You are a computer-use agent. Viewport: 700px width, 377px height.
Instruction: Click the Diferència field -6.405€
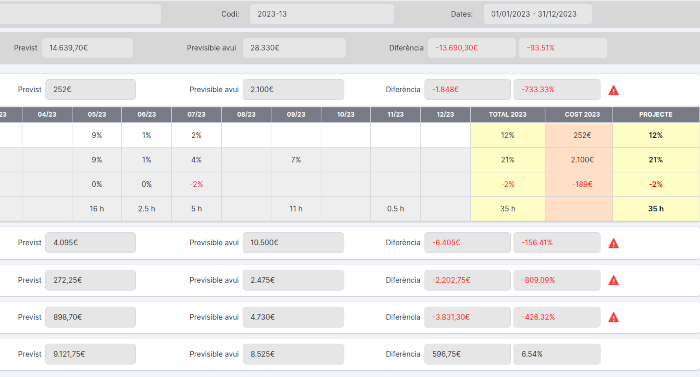click(x=467, y=243)
